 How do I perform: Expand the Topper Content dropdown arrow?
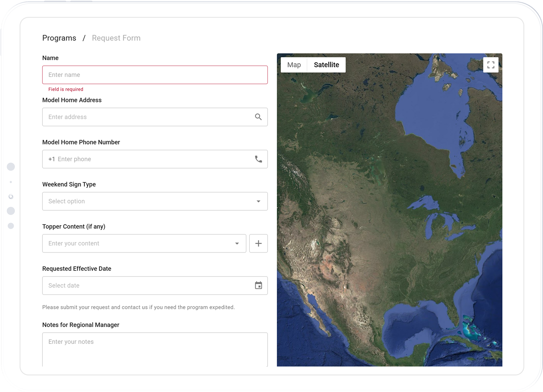tap(237, 243)
